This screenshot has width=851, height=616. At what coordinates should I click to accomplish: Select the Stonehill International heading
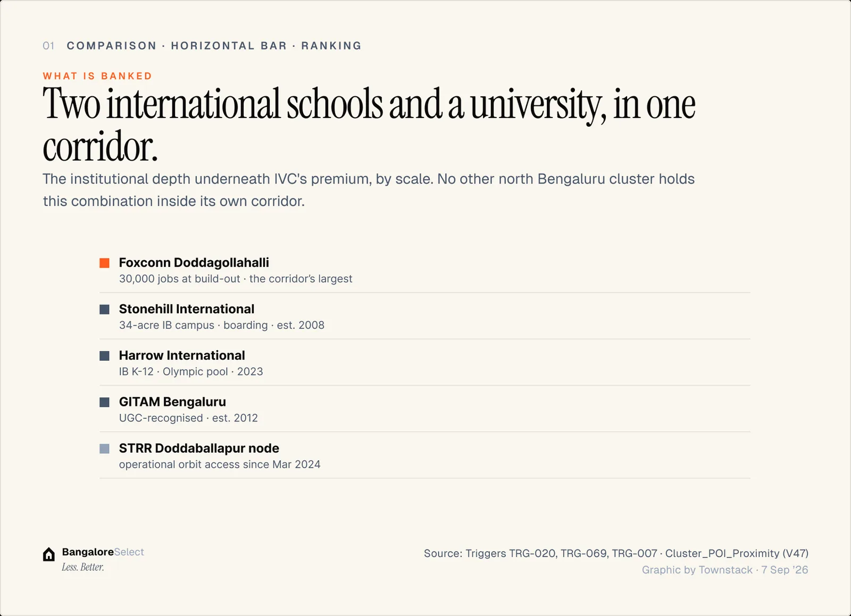(x=187, y=309)
